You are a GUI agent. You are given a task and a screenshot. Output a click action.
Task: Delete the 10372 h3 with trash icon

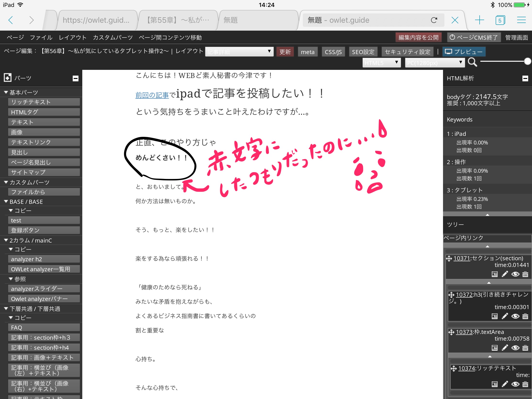pos(525,316)
